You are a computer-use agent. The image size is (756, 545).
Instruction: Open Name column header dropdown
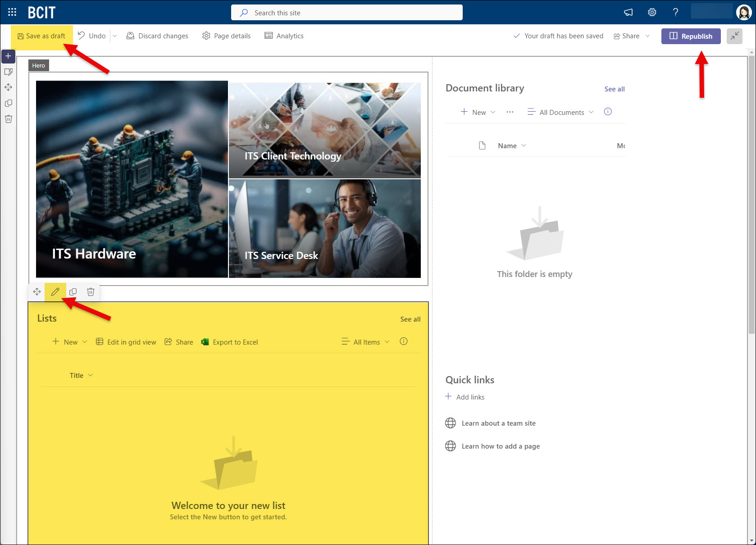(x=512, y=145)
